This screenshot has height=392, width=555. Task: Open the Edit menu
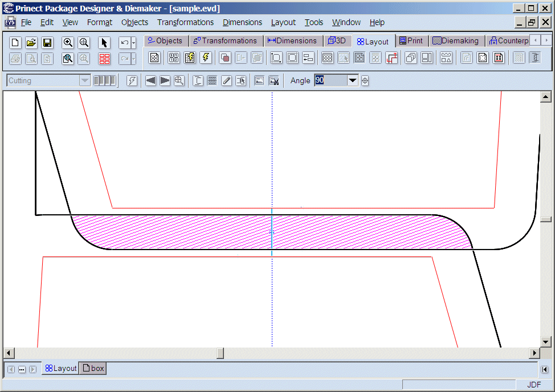[x=47, y=22]
